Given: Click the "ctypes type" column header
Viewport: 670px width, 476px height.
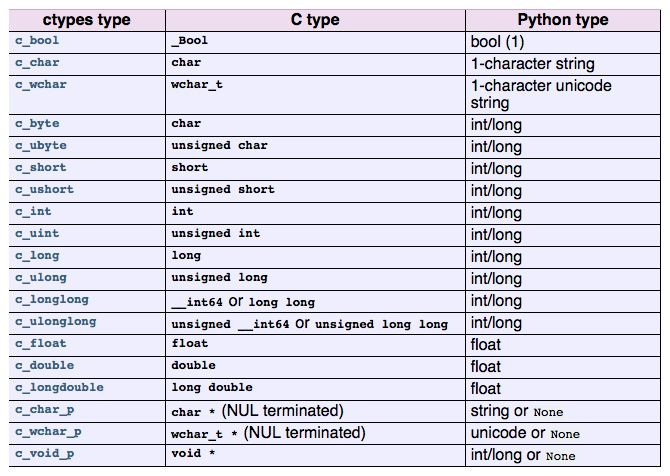Looking at the screenshot, I should [x=87, y=19].
